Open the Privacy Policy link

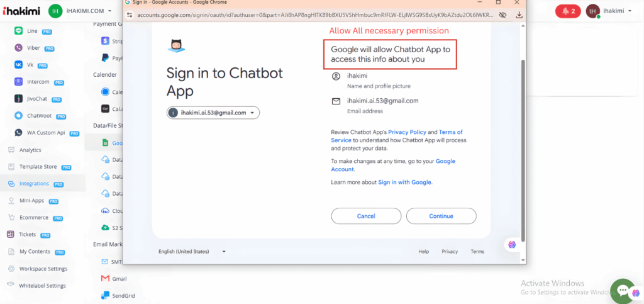click(x=408, y=132)
